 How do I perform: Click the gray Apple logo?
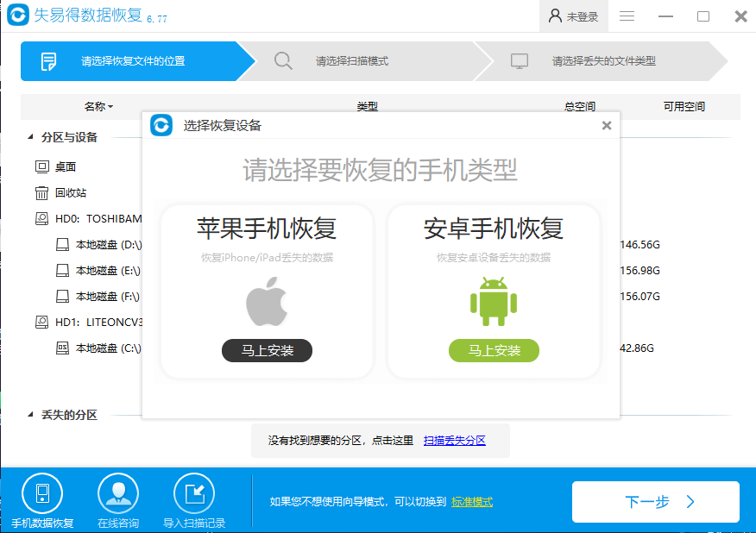[x=267, y=301]
